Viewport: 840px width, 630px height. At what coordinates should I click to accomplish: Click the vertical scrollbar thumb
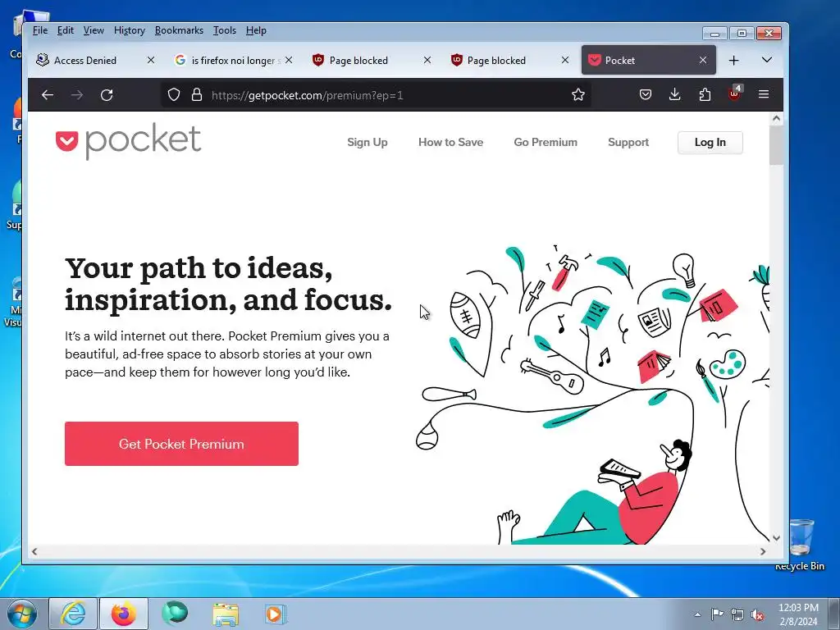[776, 145]
